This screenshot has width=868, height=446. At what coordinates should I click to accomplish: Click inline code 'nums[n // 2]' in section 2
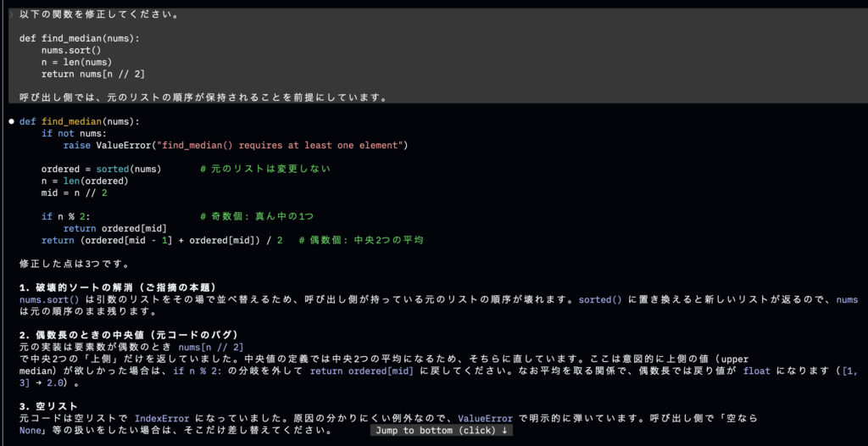(x=211, y=348)
